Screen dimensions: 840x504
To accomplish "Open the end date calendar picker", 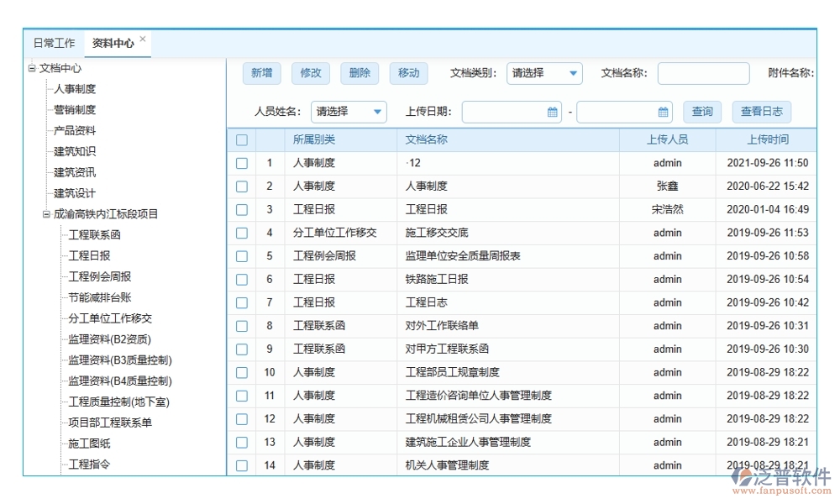I will 663,111.
